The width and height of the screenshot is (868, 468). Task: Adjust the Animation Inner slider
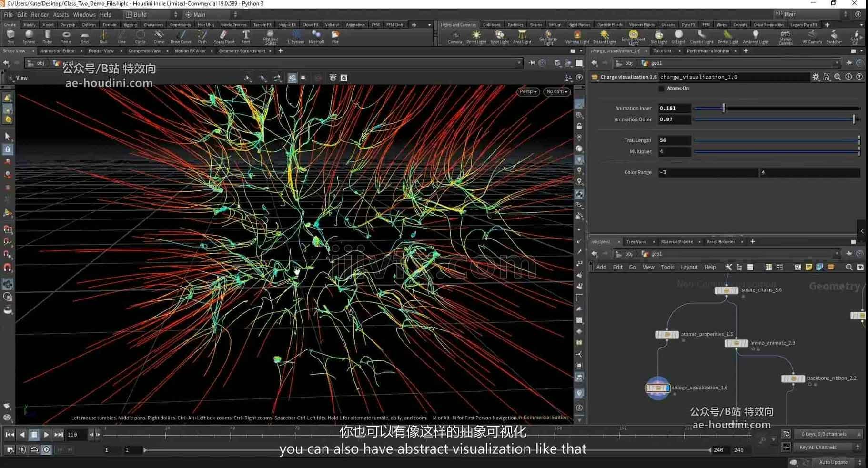(x=777, y=108)
